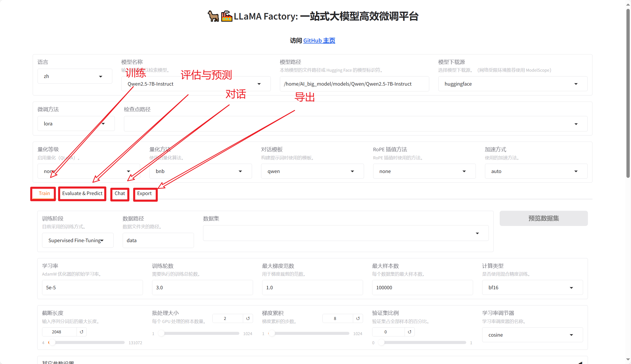Viewport: 631px width, 364px height.
Task: Open the 语言 dropdown showing zh
Action: [75, 76]
